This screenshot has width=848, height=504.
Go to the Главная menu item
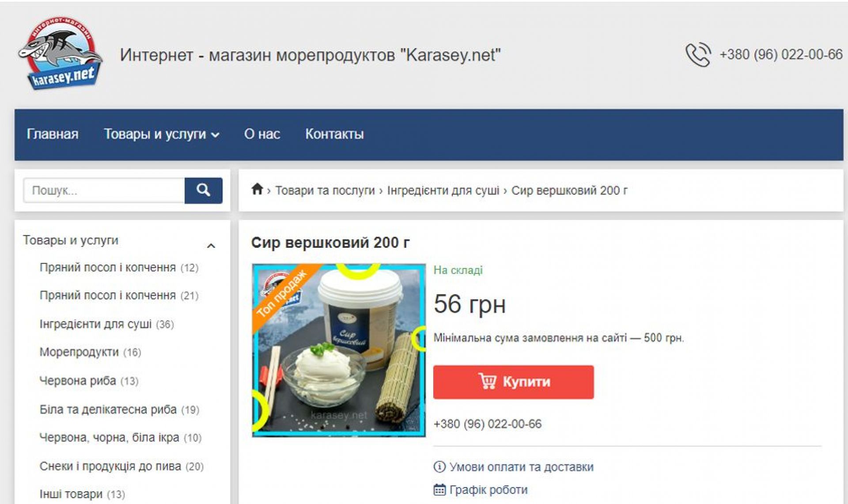pos(53,134)
